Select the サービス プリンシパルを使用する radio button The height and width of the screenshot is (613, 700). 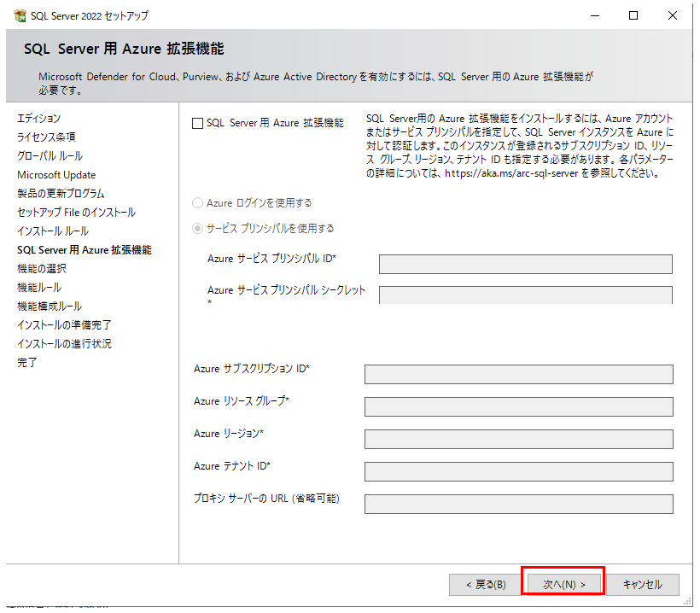point(198,229)
